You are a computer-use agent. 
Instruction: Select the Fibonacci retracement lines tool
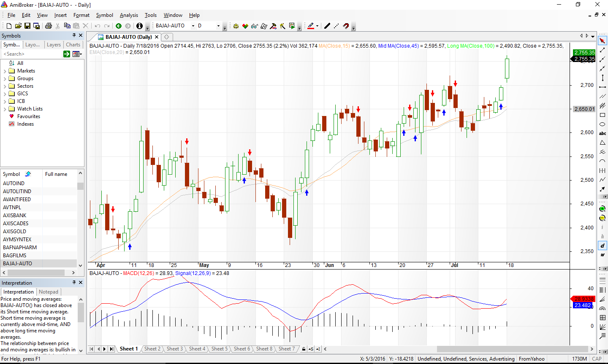point(603,280)
